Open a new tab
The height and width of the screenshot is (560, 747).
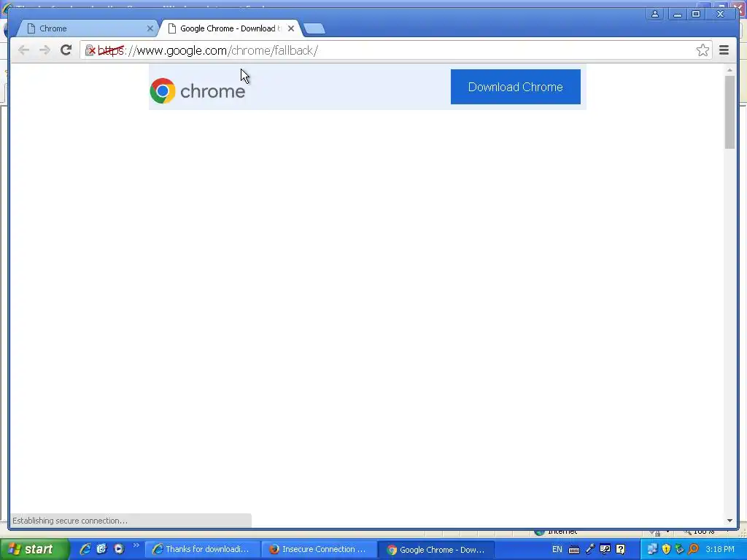[x=314, y=28]
